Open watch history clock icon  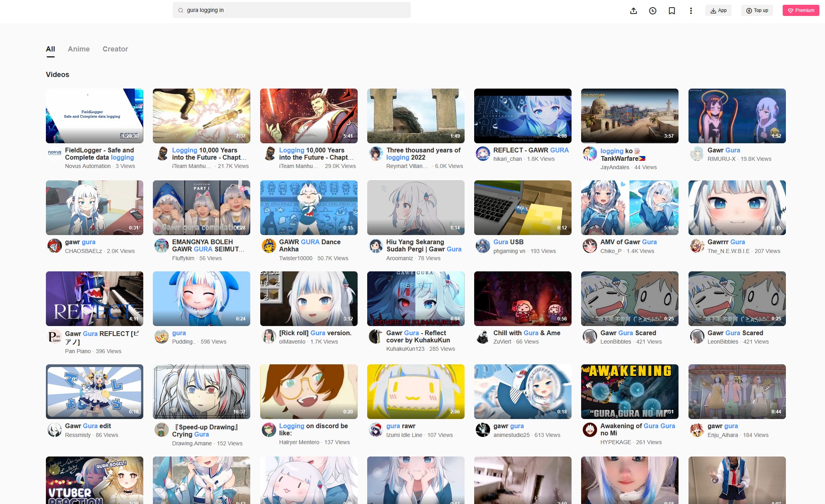coord(653,11)
